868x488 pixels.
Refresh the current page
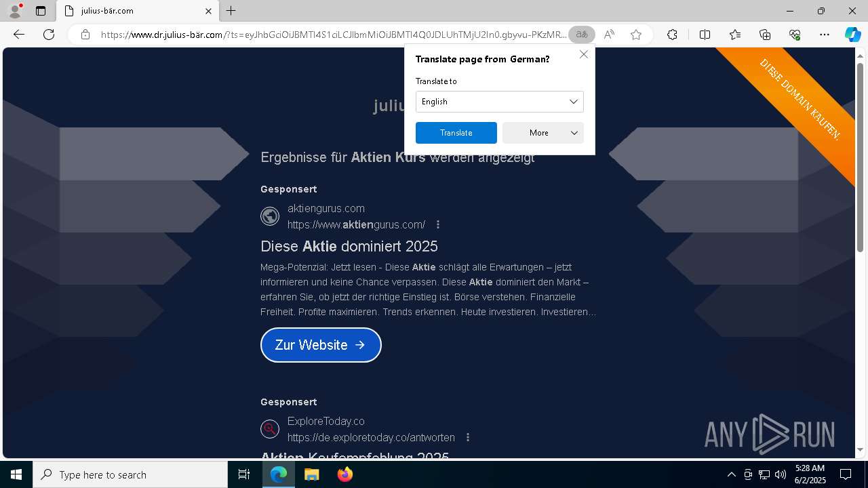[49, 35]
